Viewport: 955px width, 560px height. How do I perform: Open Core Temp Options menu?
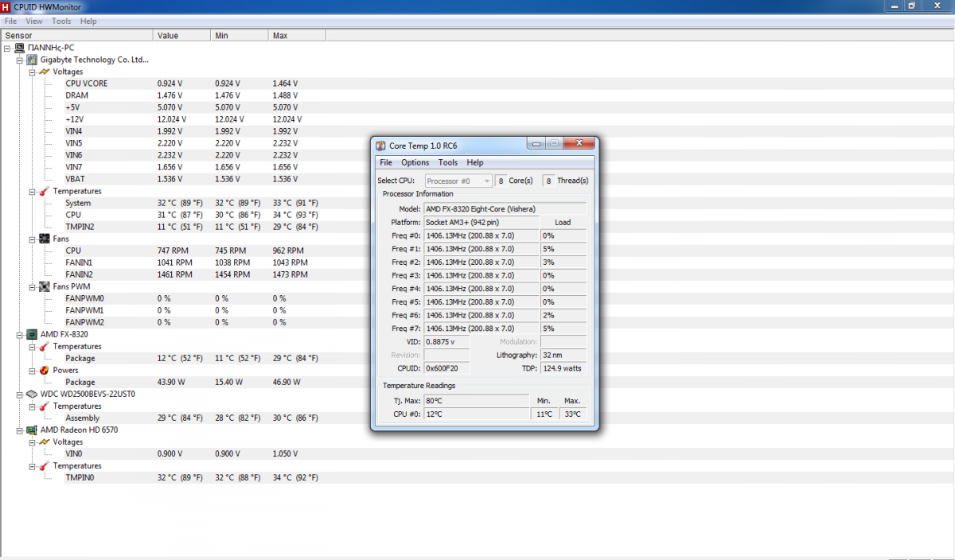click(415, 162)
